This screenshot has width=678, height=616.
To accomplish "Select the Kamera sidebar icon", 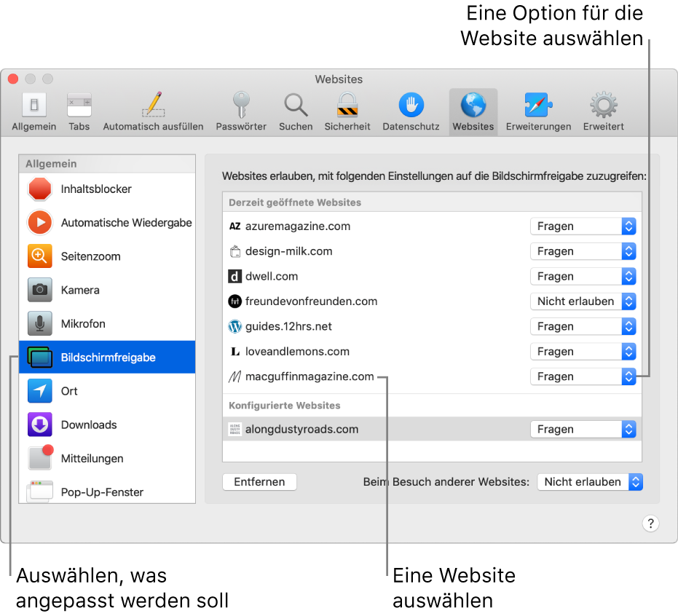I will (x=40, y=290).
